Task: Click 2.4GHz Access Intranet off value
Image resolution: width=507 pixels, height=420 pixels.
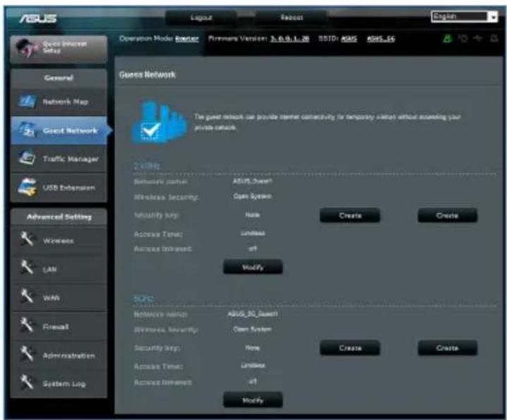Action: pos(253,248)
